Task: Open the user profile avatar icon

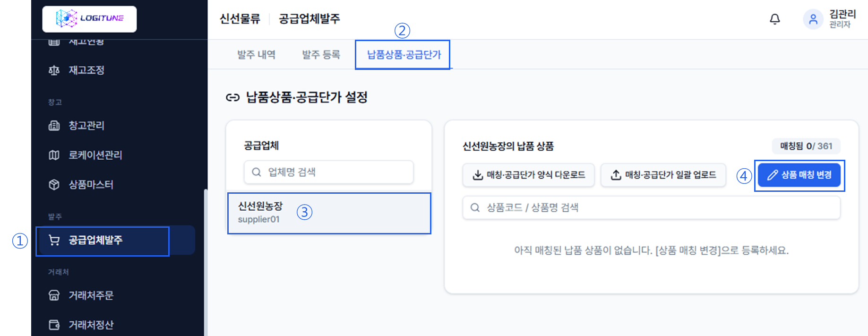Action: 813,19
